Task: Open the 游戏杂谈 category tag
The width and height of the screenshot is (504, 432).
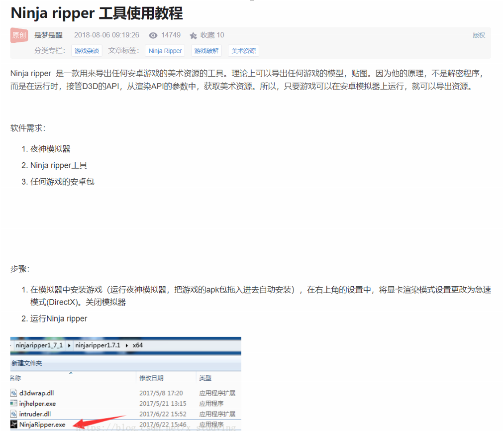Action: (87, 51)
